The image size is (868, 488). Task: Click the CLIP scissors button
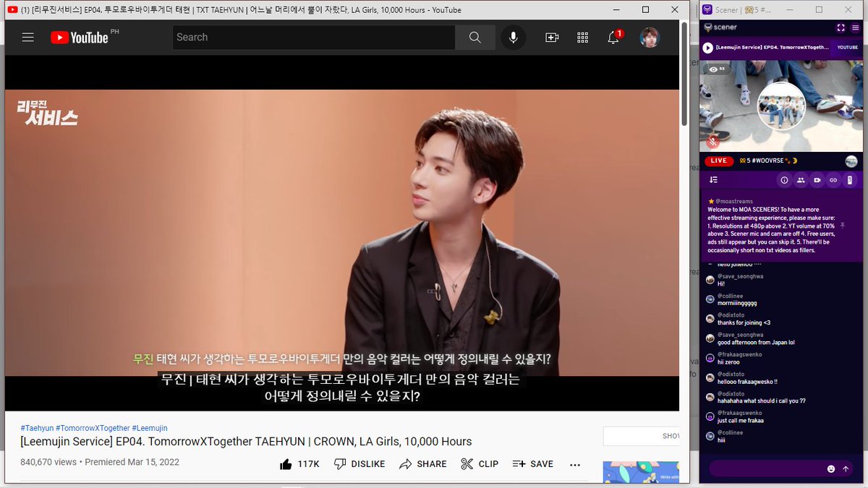pos(480,464)
